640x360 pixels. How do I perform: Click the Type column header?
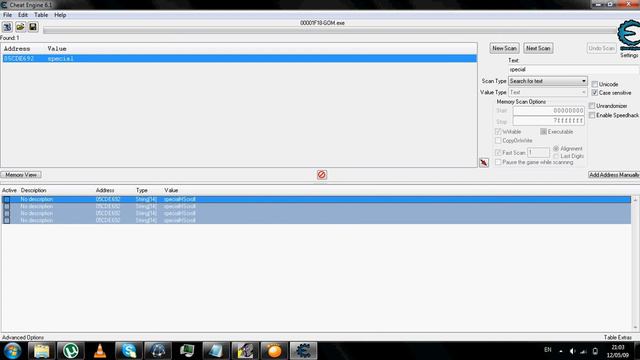(142, 190)
